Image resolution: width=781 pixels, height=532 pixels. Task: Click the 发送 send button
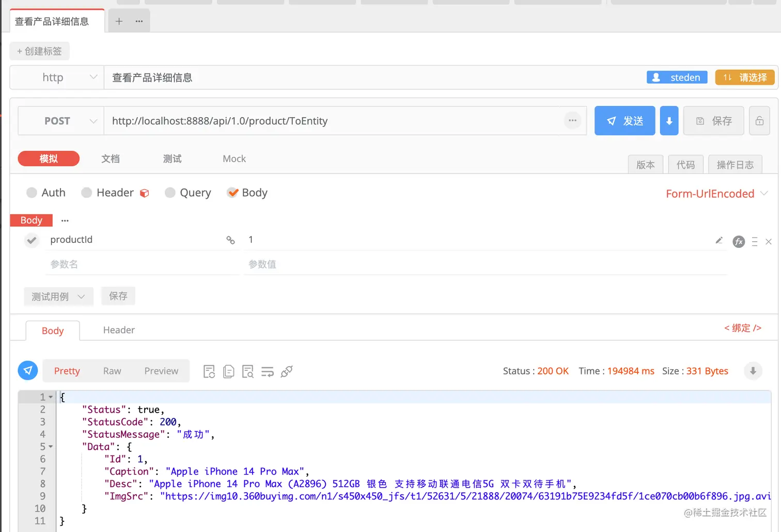coord(625,121)
